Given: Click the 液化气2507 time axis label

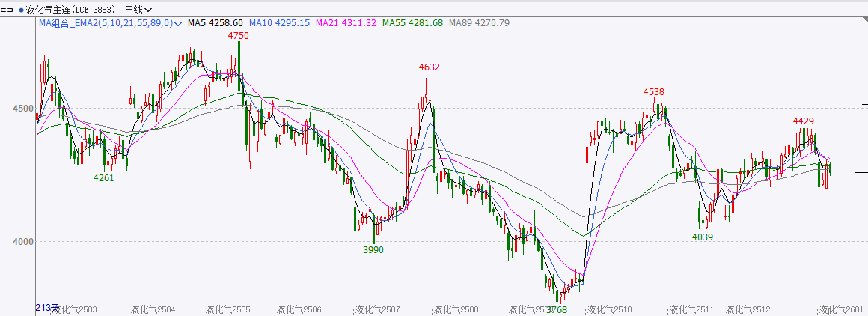Looking at the screenshot, I should tap(378, 309).
